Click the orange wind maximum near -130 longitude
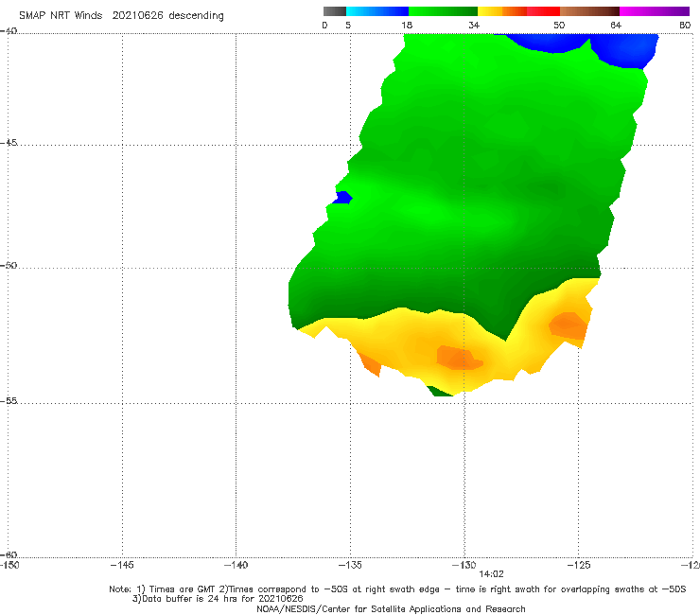Viewport: 700px width, 615px height. [x=459, y=358]
